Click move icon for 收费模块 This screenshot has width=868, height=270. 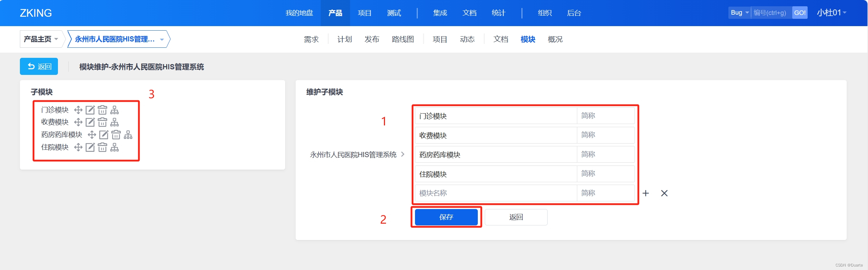[x=78, y=122]
